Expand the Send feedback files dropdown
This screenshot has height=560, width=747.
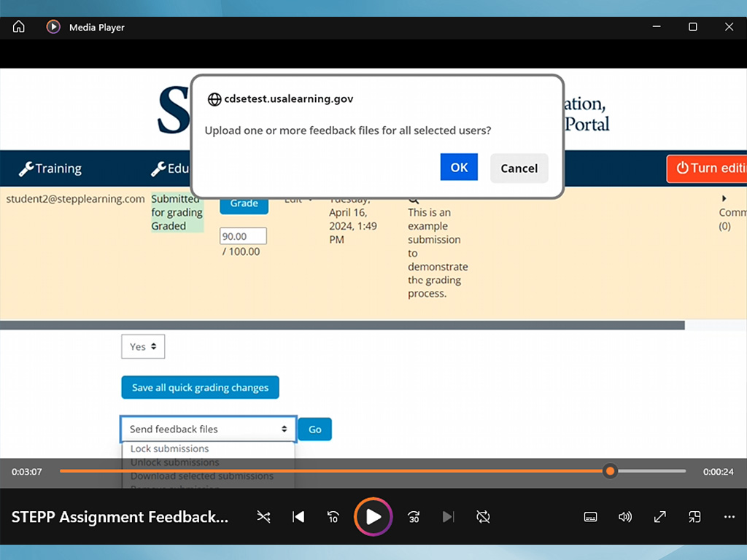pyautogui.click(x=209, y=429)
